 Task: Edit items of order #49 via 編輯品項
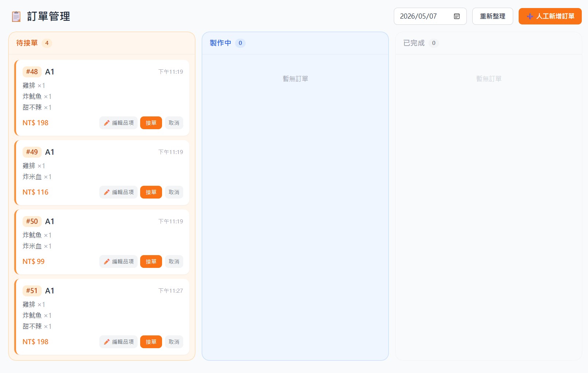(118, 192)
